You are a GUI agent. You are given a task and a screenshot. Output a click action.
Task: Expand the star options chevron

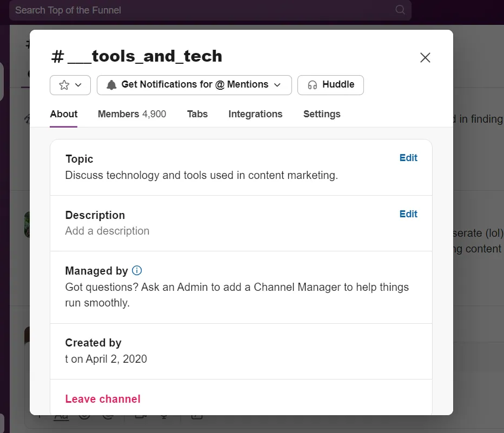(x=78, y=85)
